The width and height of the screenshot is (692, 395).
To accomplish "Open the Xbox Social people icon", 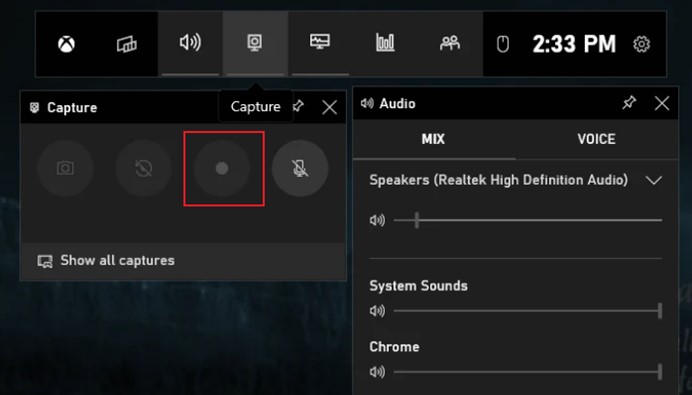I will coord(450,43).
